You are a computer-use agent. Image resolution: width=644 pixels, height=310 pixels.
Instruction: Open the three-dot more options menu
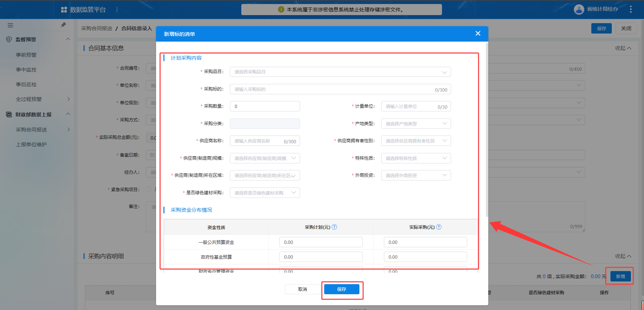click(631, 9)
